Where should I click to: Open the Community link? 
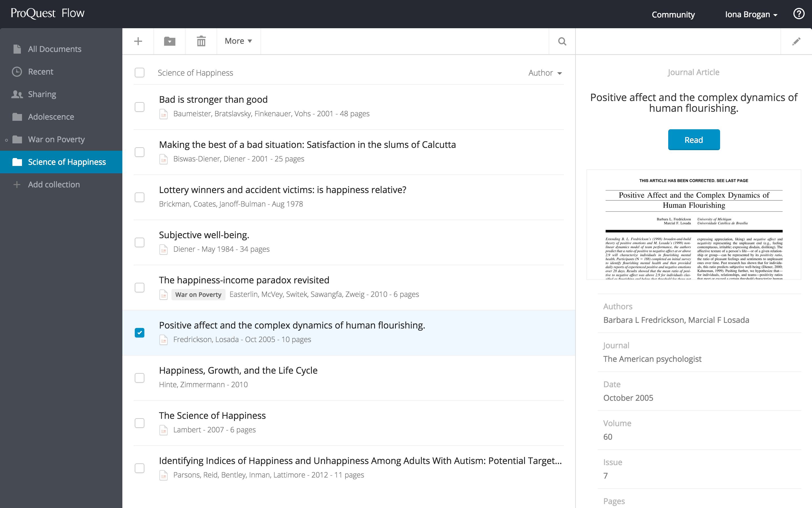pos(673,14)
